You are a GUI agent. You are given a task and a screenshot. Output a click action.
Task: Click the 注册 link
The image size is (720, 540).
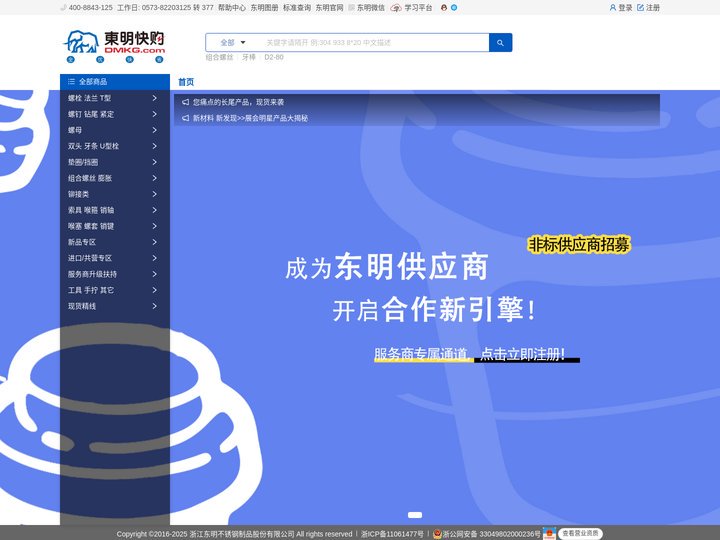(x=652, y=8)
